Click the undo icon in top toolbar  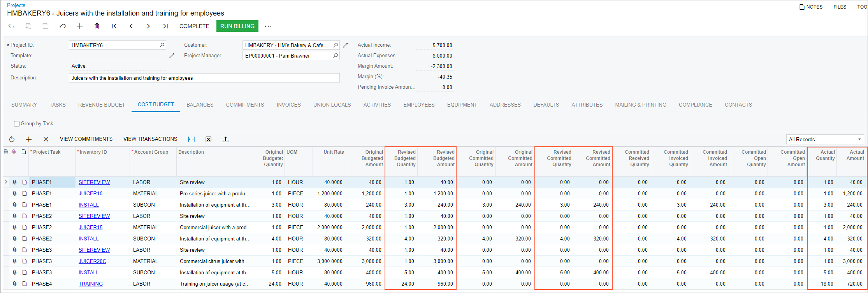(63, 26)
